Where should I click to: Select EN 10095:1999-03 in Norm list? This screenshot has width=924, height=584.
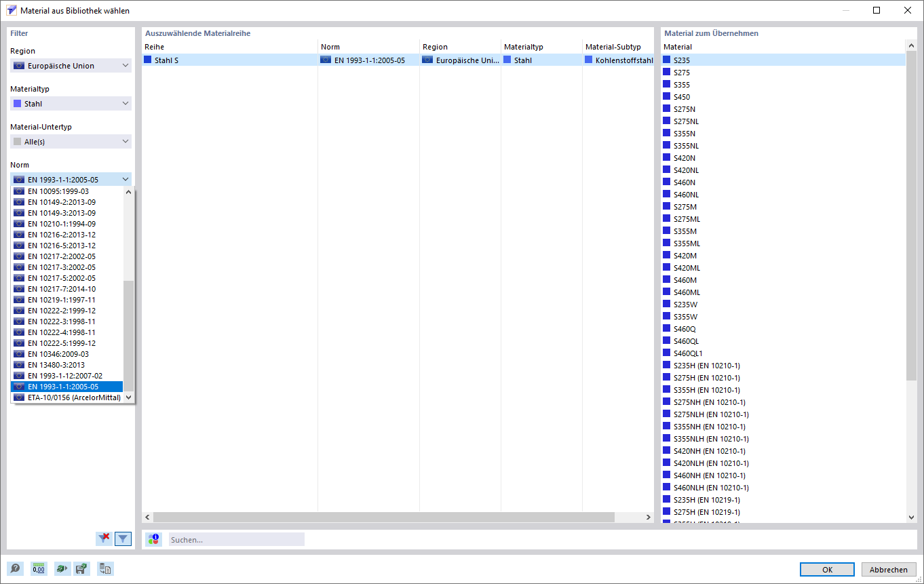[x=67, y=191]
